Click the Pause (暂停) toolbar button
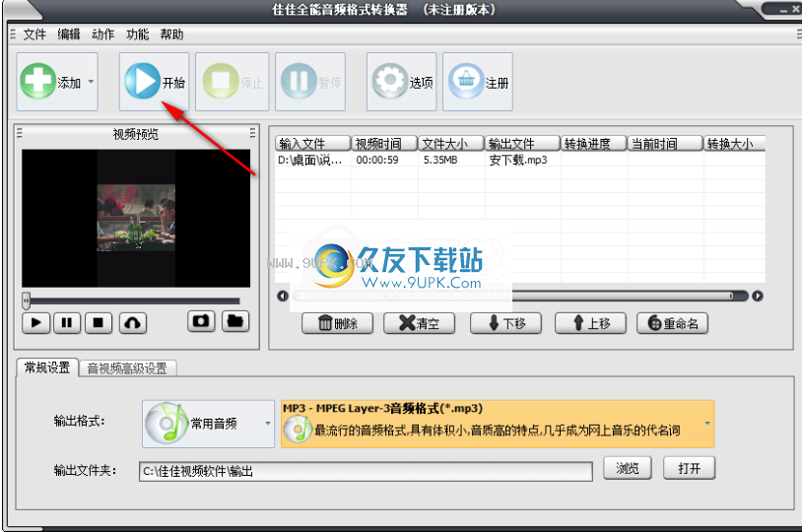This screenshot has width=802, height=532. (x=310, y=82)
